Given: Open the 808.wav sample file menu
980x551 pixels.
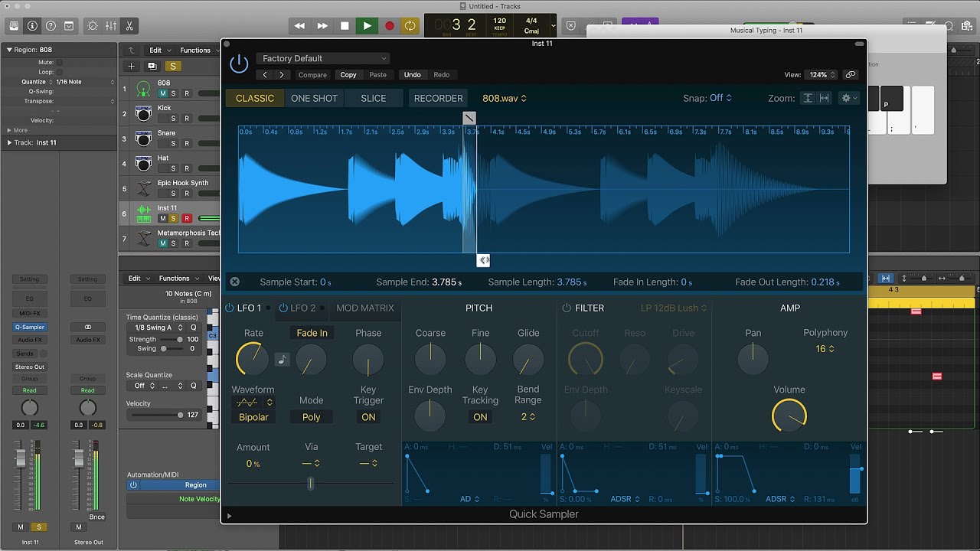Looking at the screenshot, I should (x=505, y=98).
